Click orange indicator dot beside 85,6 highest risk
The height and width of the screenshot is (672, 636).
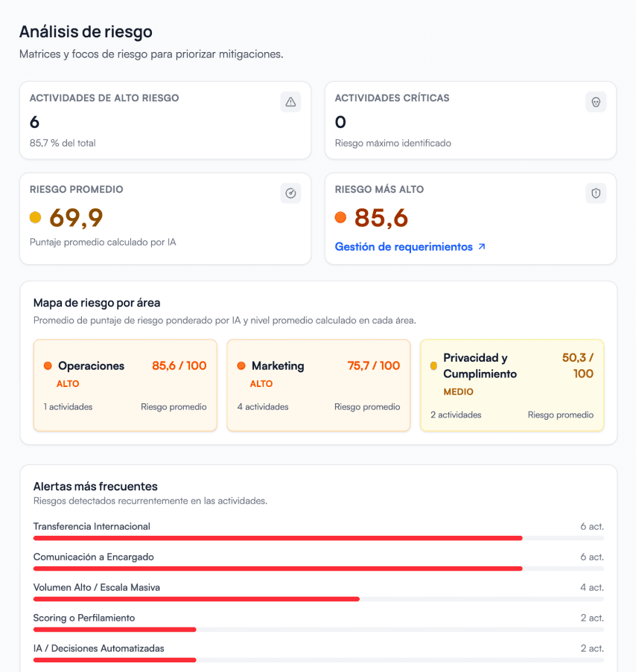[340, 217]
